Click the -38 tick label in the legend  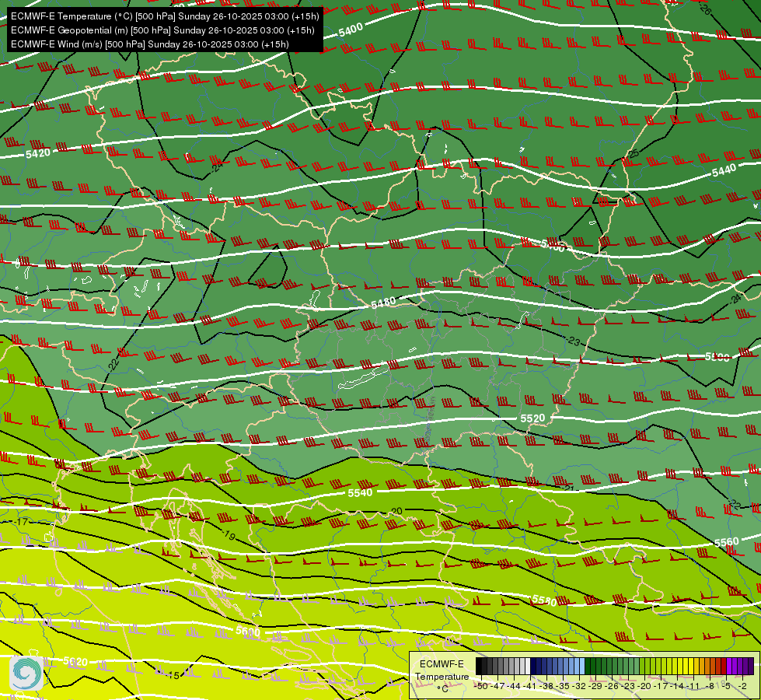(546, 686)
